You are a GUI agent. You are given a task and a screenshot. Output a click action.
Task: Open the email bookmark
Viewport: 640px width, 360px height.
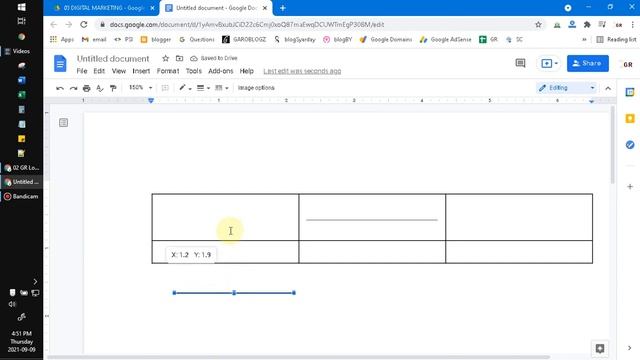(x=94, y=40)
